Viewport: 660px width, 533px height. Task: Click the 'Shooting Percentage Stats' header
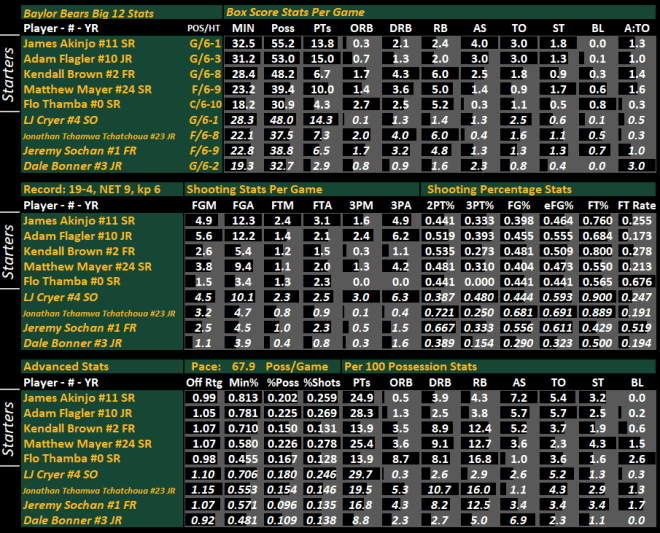(500, 189)
